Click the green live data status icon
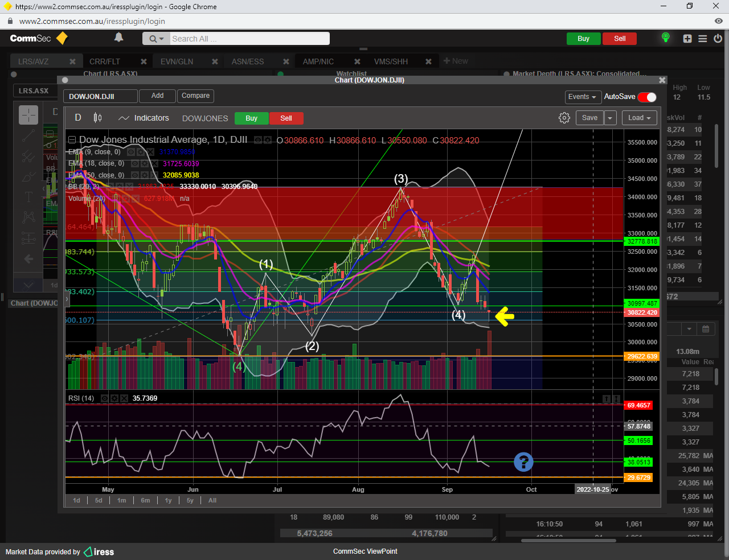 point(665,38)
